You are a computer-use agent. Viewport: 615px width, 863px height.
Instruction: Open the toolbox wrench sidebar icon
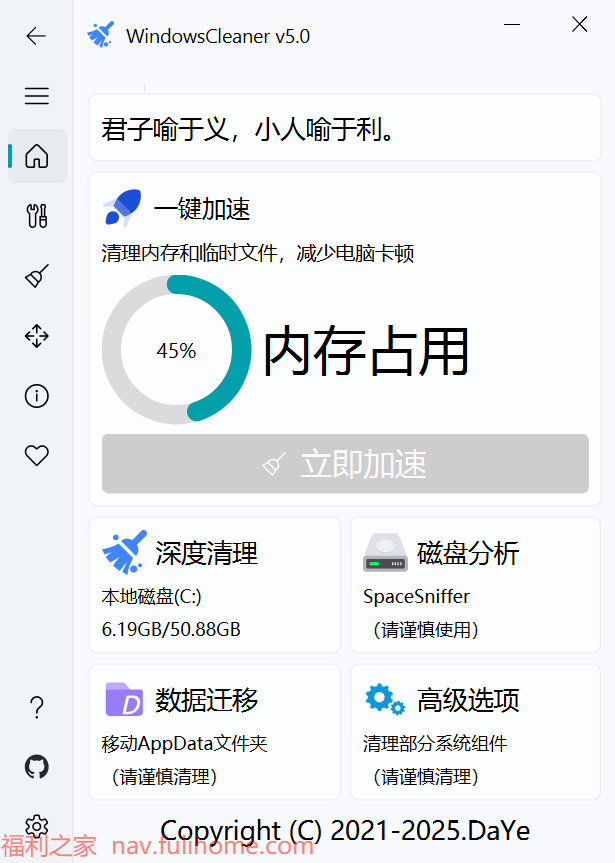tap(37, 216)
